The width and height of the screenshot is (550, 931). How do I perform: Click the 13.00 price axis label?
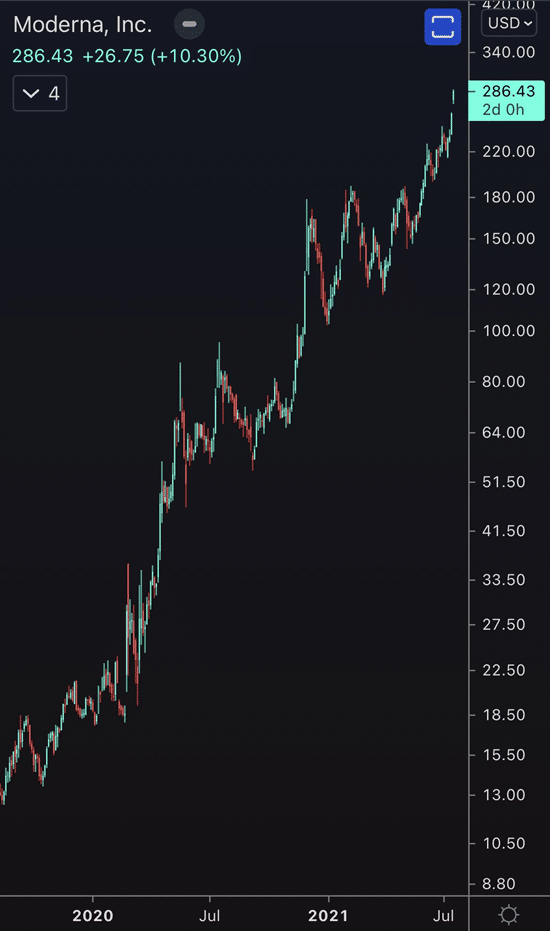(x=504, y=794)
